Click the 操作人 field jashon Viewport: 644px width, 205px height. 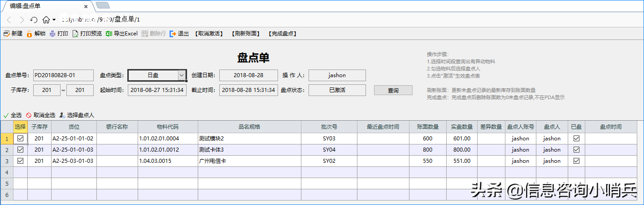coord(337,75)
